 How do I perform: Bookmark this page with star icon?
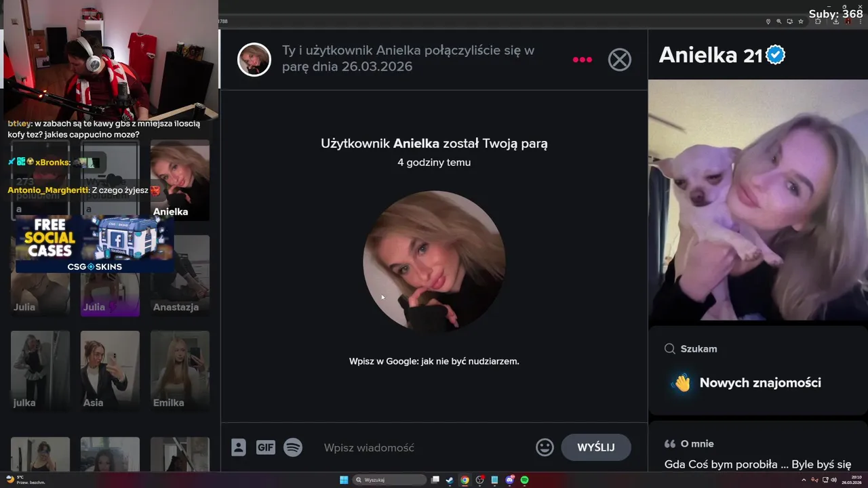801,22
